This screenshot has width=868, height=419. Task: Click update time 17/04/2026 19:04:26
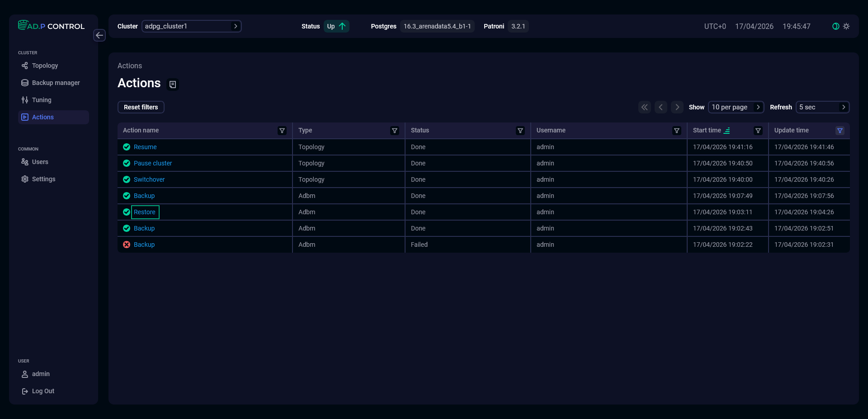tap(804, 212)
